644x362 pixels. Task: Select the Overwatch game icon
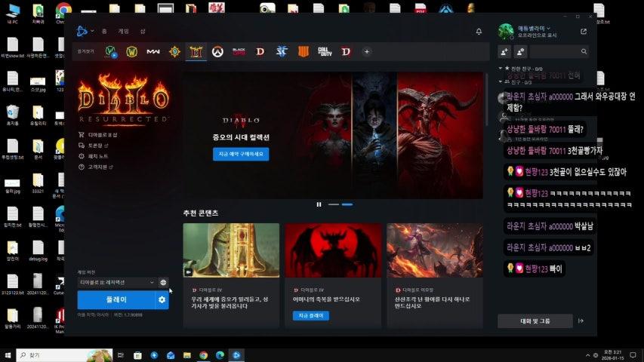pos(217,52)
